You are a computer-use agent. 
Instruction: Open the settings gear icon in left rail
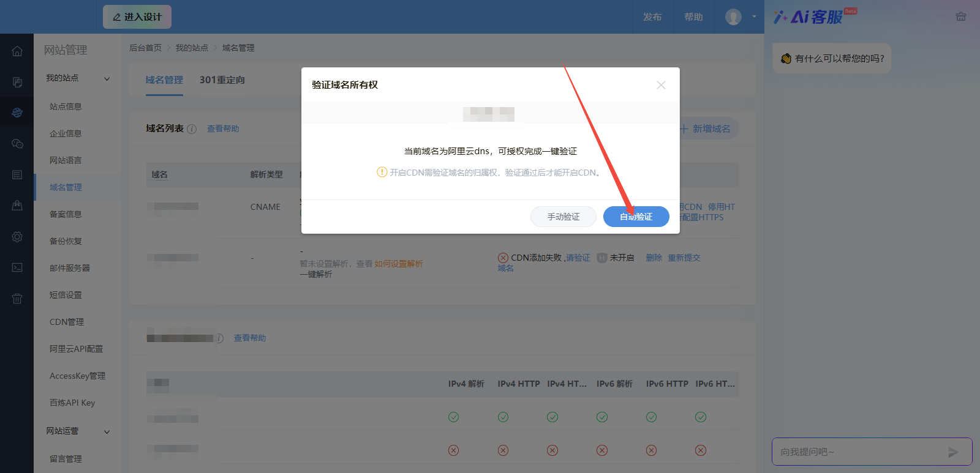pos(17,237)
